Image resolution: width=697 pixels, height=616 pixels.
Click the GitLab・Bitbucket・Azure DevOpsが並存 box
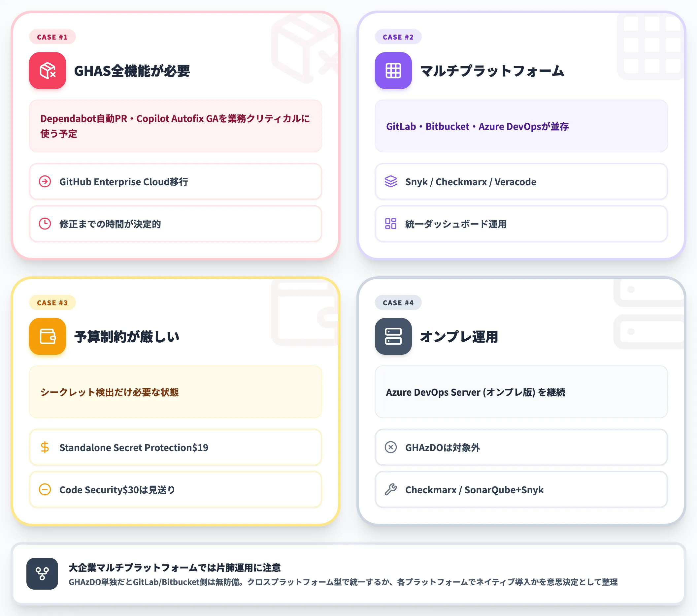pyautogui.click(x=521, y=126)
